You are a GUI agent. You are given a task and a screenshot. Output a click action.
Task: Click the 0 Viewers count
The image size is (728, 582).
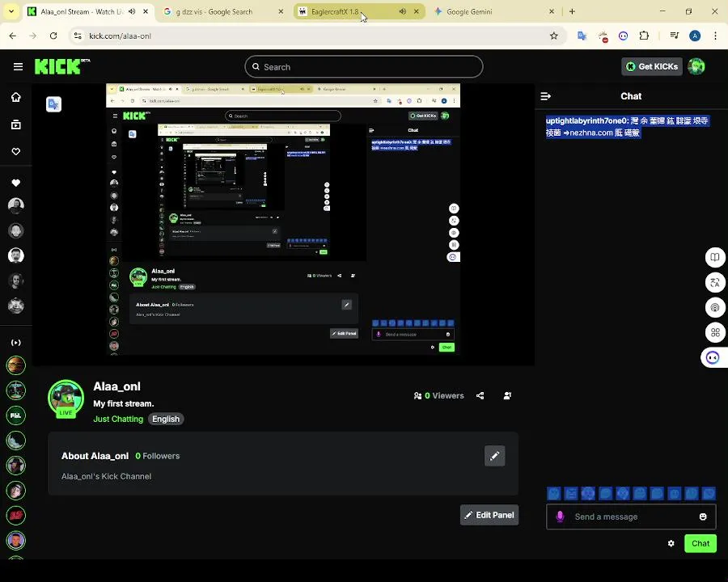click(x=438, y=395)
